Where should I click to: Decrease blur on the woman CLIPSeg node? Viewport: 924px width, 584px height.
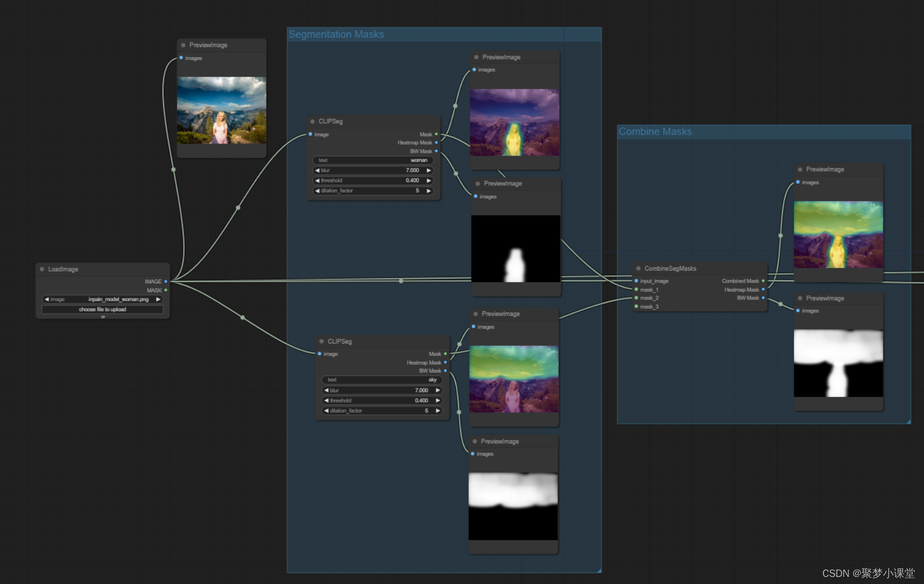318,171
